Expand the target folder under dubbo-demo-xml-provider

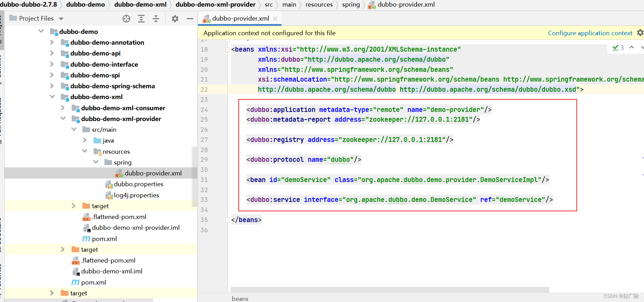click(74, 206)
